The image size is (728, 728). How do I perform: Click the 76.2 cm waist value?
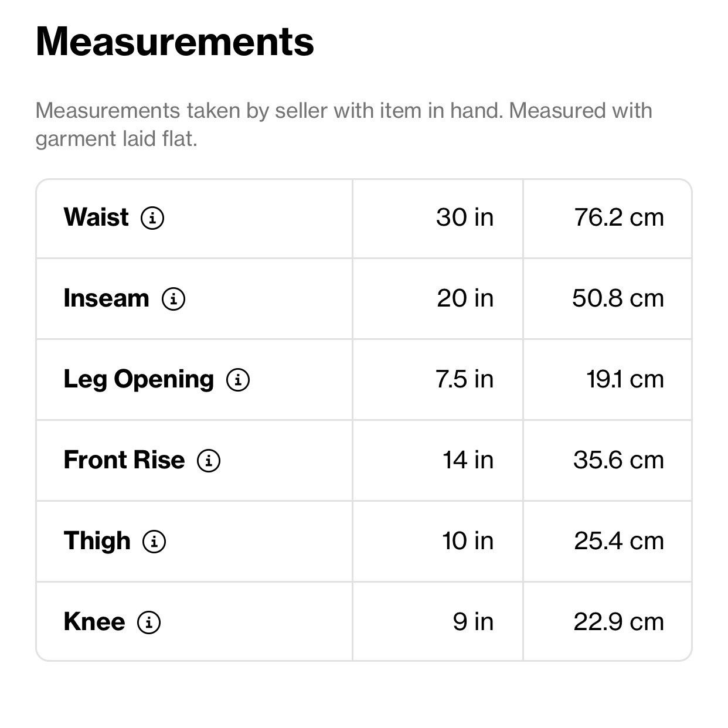pos(619,217)
